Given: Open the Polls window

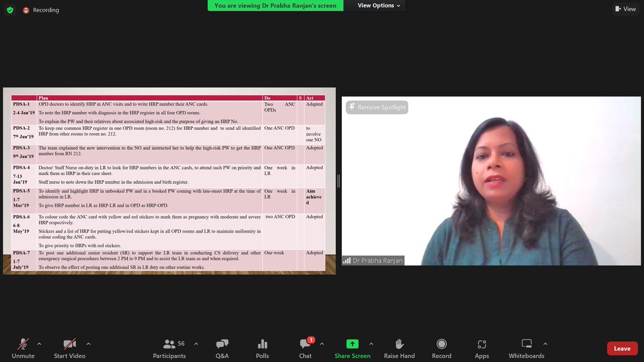Looking at the screenshot, I should coord(262,348).
